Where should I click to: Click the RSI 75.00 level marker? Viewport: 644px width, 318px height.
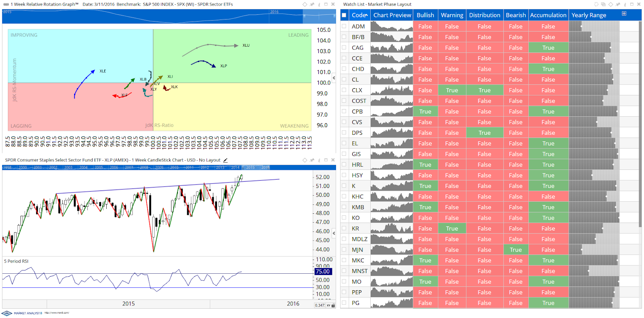click(323, 272)
